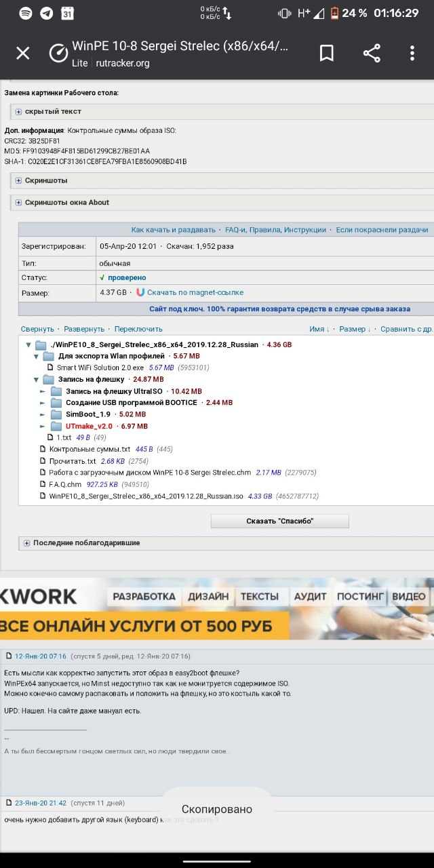Sort file list by 'Имя'

(x=319, y=329)
